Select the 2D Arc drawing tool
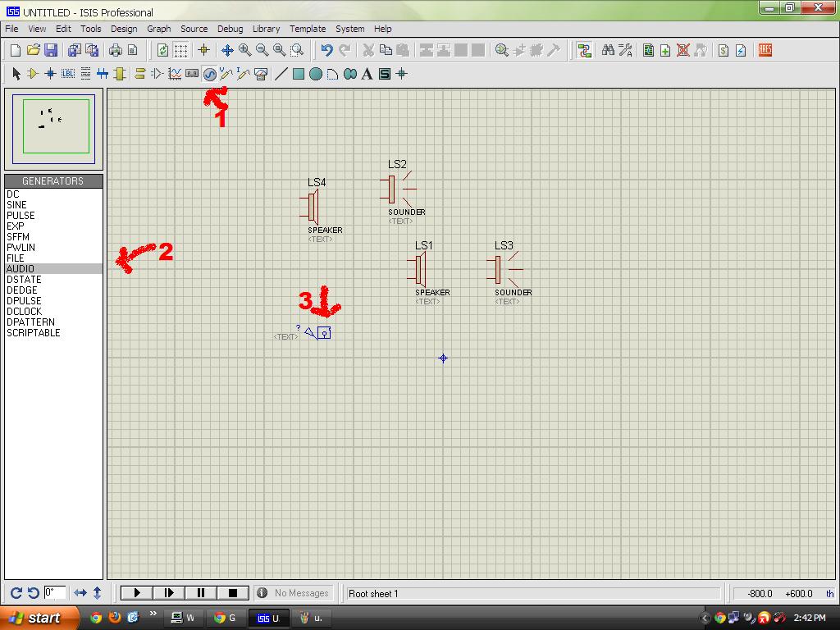Screen dimensions: 840x630 coord(333,74)
